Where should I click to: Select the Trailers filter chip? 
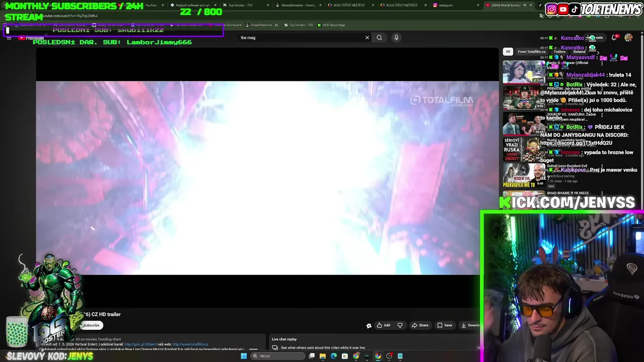559,51
